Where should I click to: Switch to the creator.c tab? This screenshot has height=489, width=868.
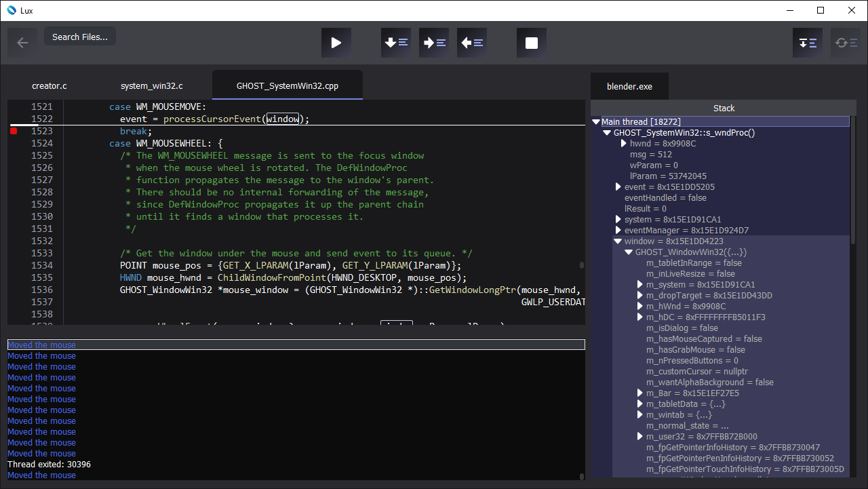pos(50,86)
